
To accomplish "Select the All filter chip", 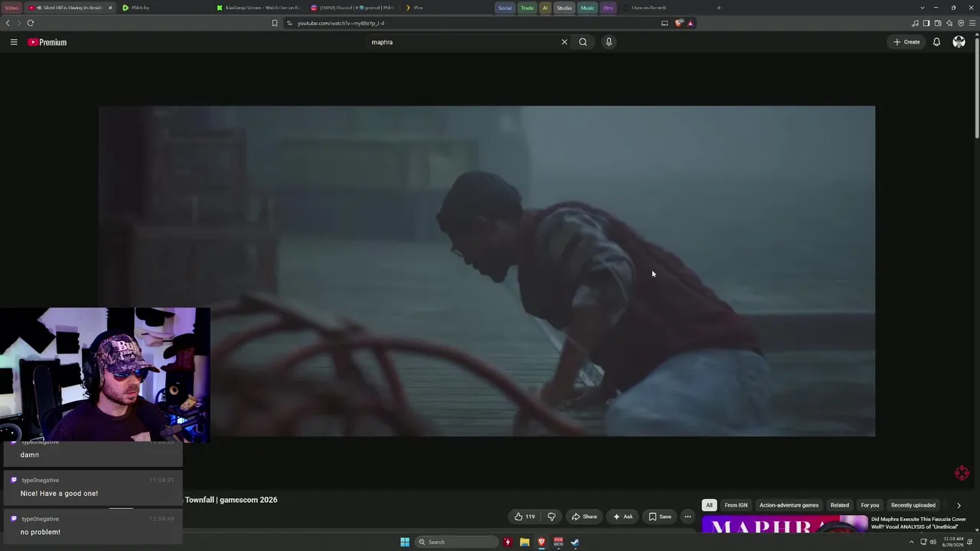I will 709,505.
